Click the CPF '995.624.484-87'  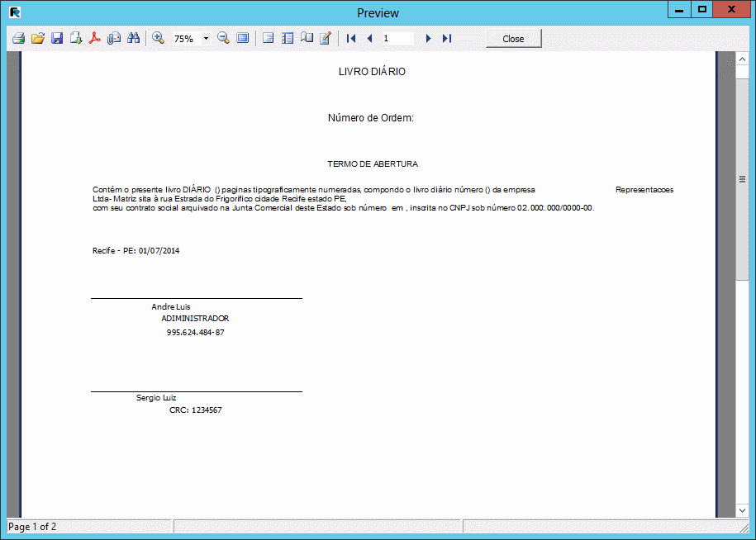pyautogui.click(x=195, y=333)
